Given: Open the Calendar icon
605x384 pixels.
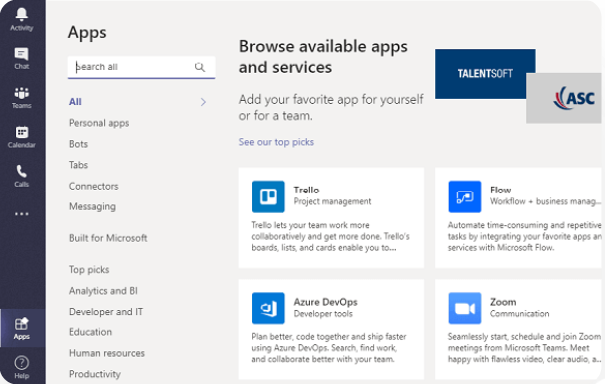Looking at the screenshot, I should click(22, 132).
